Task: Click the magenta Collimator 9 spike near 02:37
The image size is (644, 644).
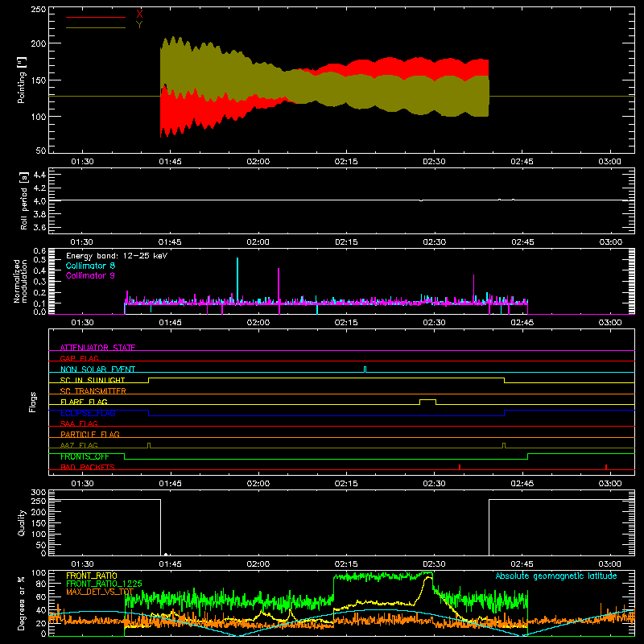Action: click(x=474, y=287)
